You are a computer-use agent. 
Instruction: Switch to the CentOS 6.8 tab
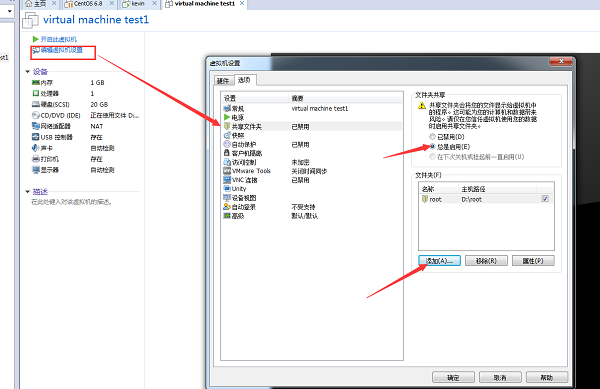[x=88, y=4]
